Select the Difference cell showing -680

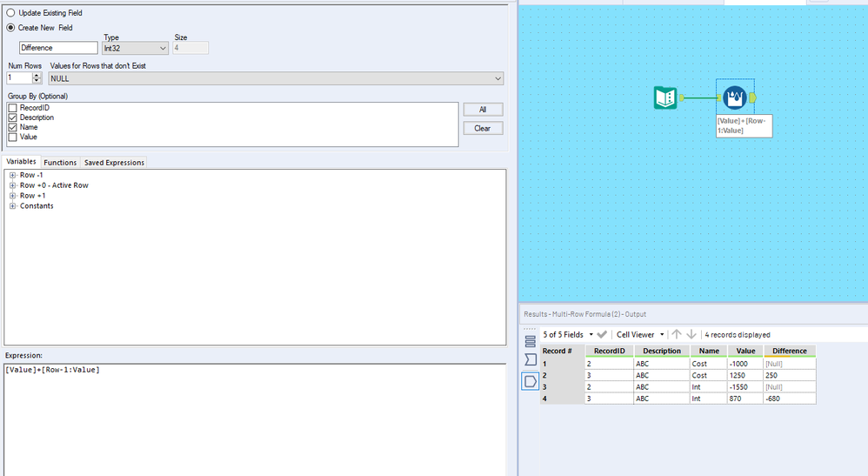(790, 399)
